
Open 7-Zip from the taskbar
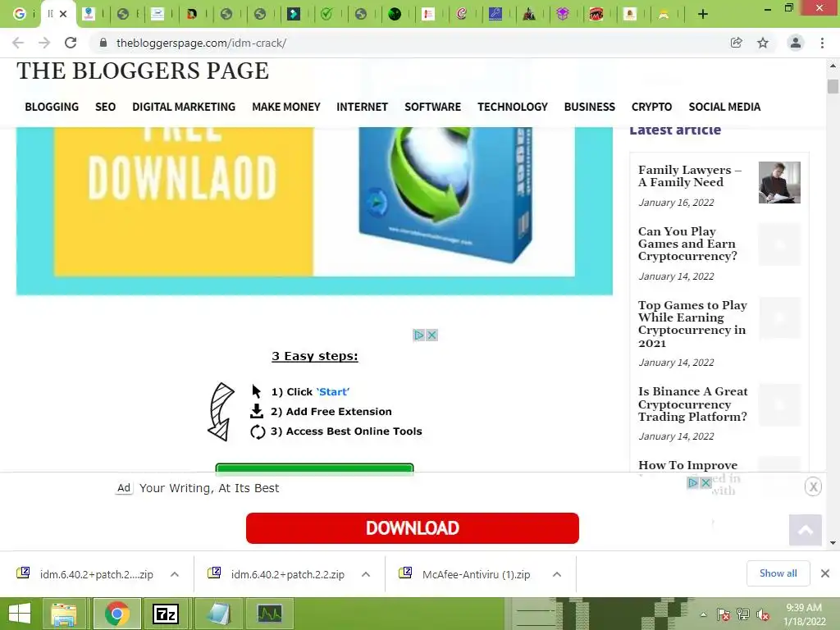(x=166, y=614)
